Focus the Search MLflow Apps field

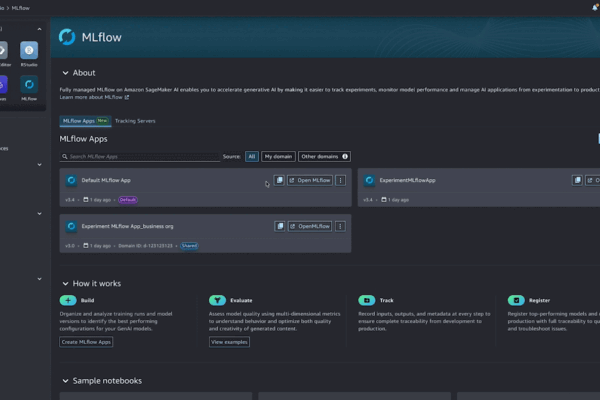(140, 156)
